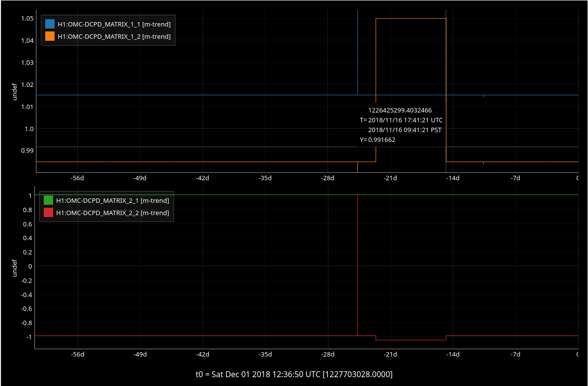Click the 0.2 y-axis tick in bottom plot
The image size is (588, 386).
[28, 252]
